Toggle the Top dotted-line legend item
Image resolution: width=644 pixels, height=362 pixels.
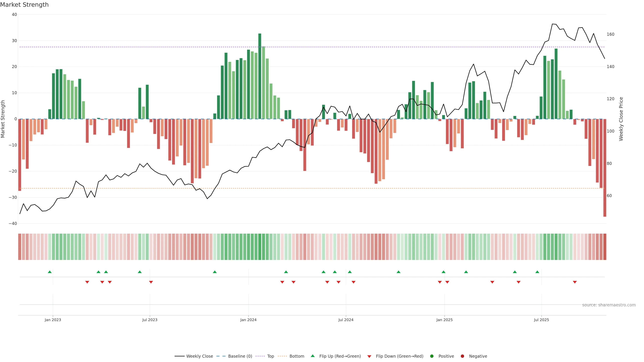265,356
